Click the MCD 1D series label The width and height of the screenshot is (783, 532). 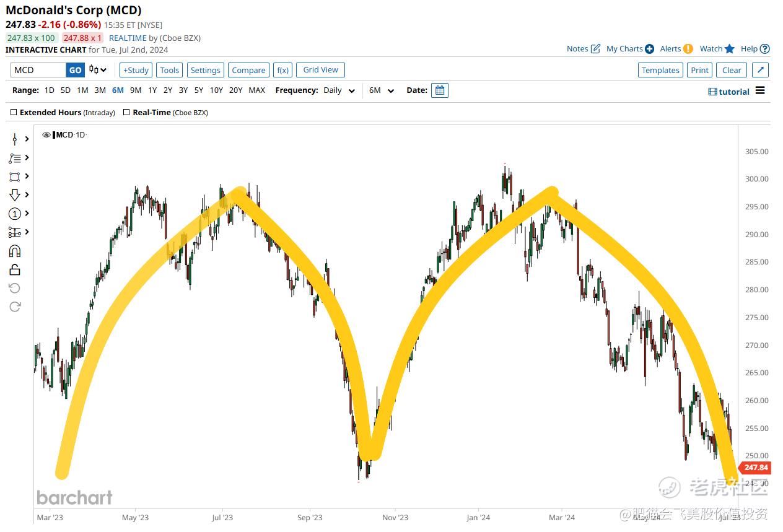pyautogui.click(x=71, y=135)
